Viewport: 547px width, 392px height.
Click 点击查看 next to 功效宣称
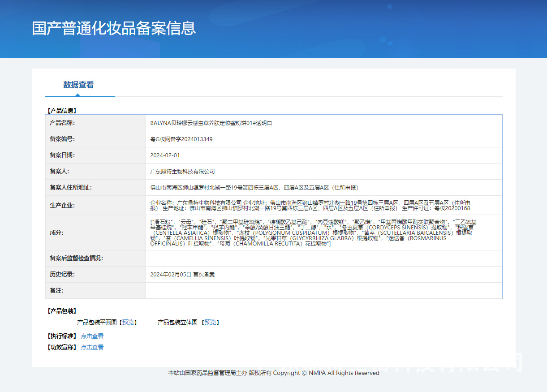(x=92, y=347)
